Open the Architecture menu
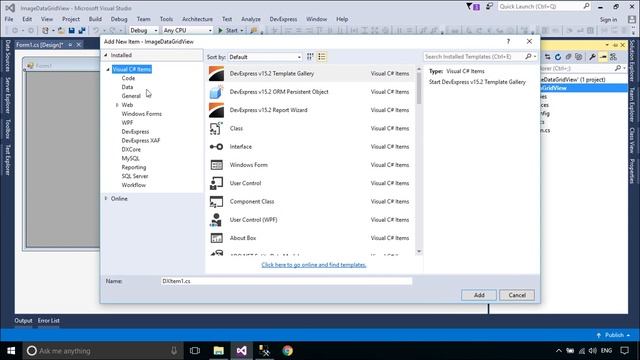This screenshot has width=640, height=360. (197, 19)
